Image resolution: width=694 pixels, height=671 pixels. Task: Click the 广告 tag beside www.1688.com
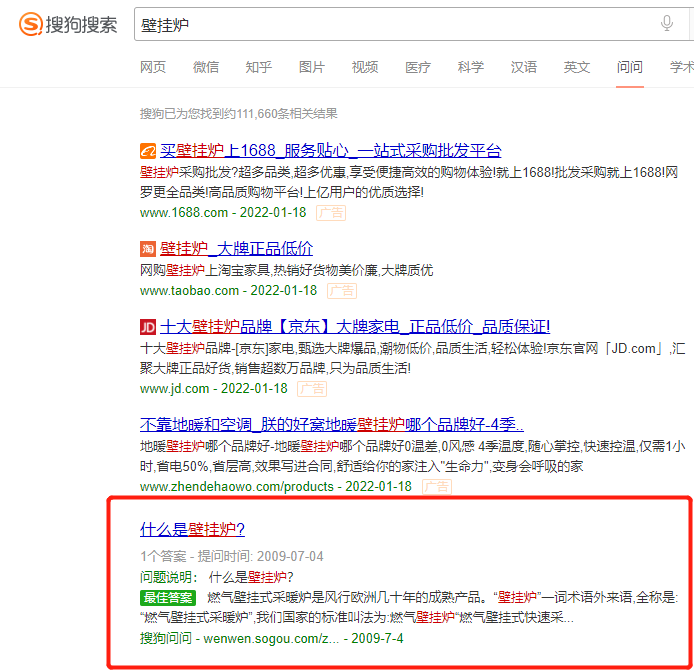coord(331,213)
